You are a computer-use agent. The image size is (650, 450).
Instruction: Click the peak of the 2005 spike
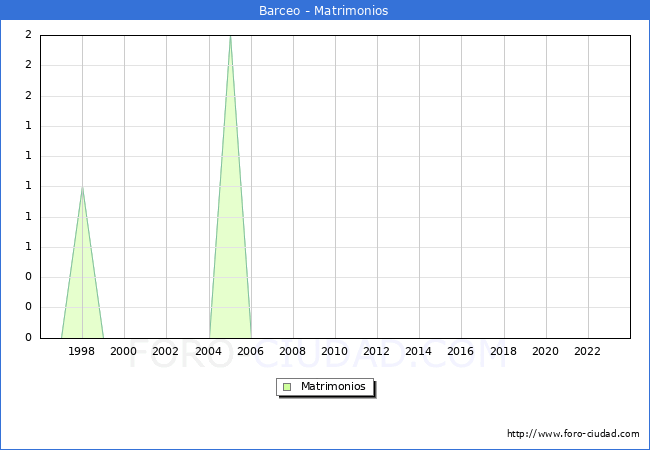[230, 36]
